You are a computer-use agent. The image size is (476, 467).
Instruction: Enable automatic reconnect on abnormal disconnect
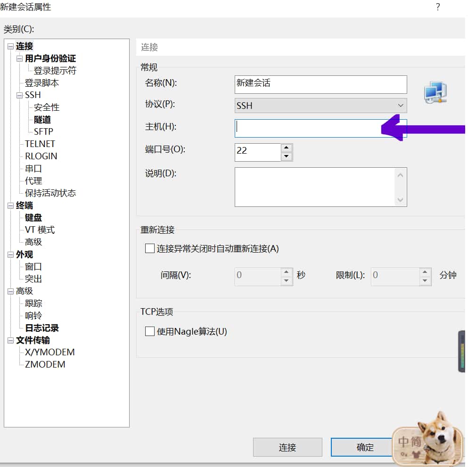(x=150, y=248)
